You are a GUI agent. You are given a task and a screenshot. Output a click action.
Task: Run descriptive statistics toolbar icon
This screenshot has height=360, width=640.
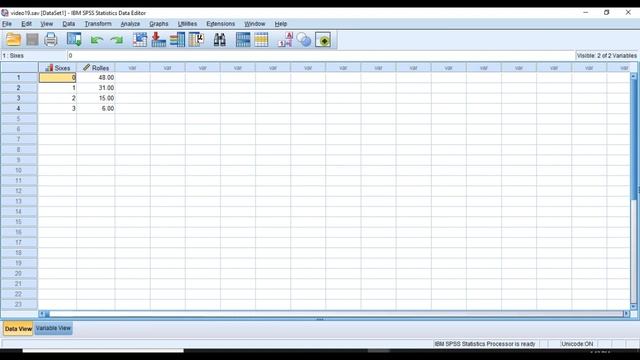pyautogui.click(x=196, y=40)
